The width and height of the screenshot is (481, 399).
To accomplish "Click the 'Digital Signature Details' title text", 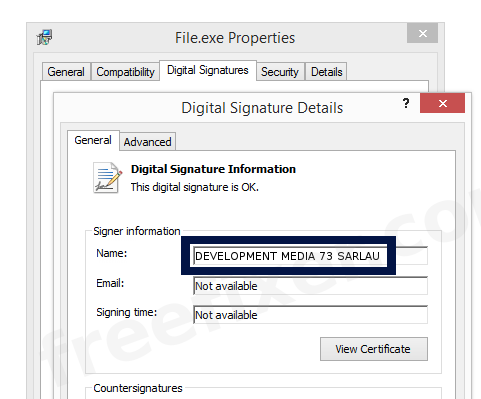I will pyautogui.click(x=262, y=108).
